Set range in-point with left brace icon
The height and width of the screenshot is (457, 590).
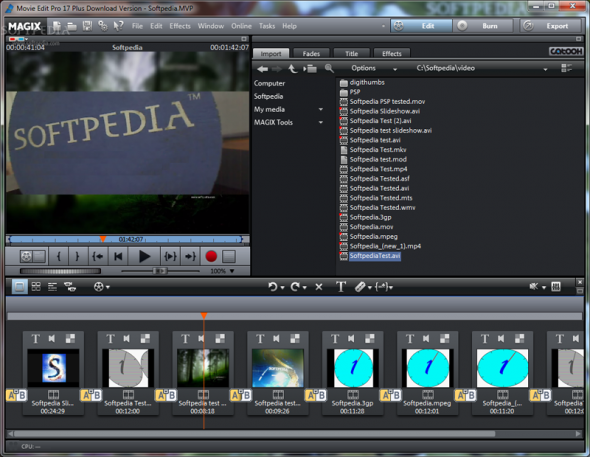(59, 257)
